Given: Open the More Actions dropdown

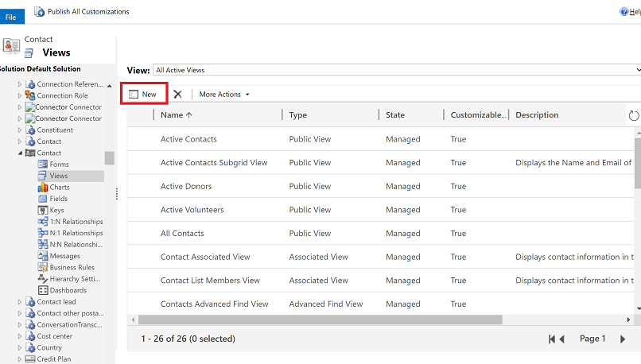Looking at the screenshot, I should pyautogui.click(x=223, y=95).
